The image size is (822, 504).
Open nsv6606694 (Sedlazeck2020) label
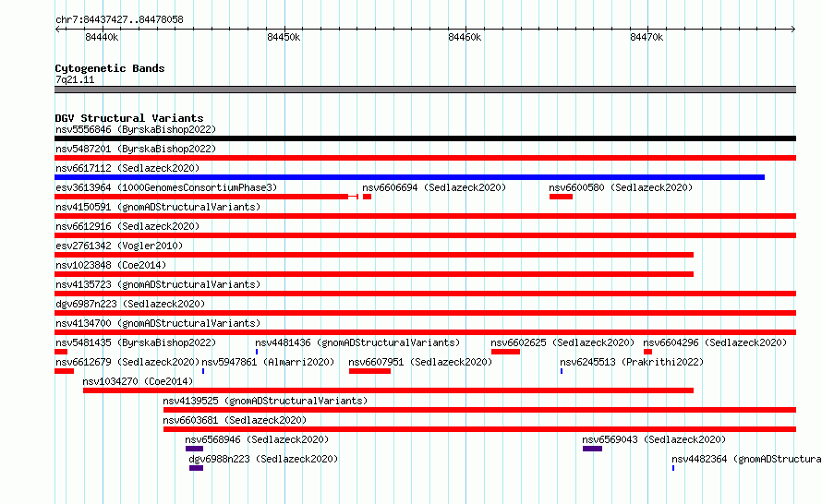coord(434,187)
